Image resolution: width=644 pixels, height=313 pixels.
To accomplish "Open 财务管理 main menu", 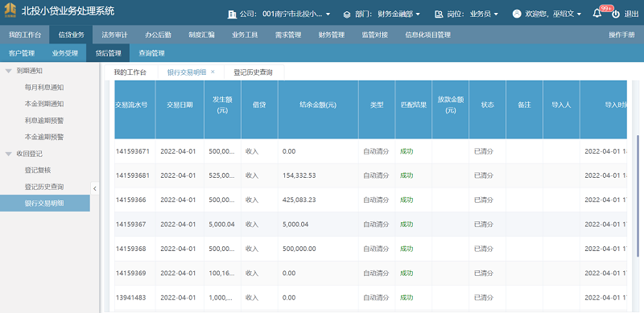I will 332,35.
